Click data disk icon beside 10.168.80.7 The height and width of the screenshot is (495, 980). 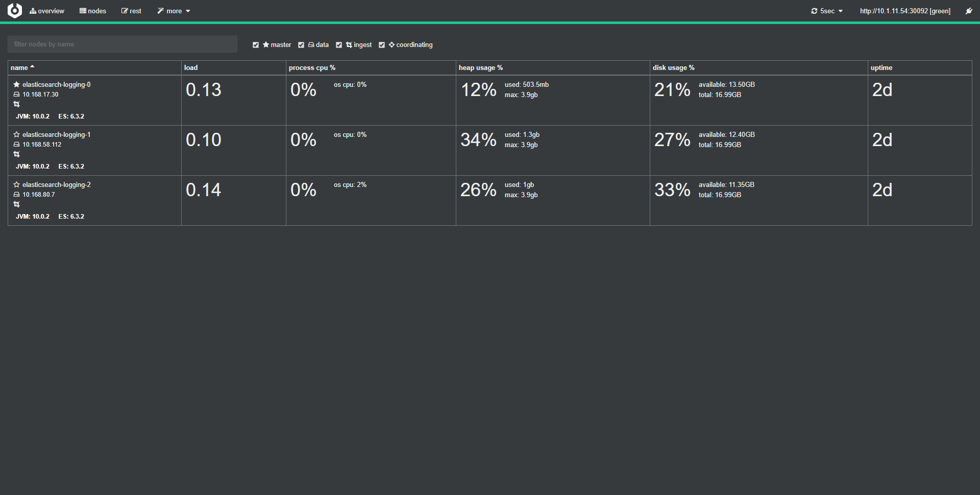[x=16, y=195]
